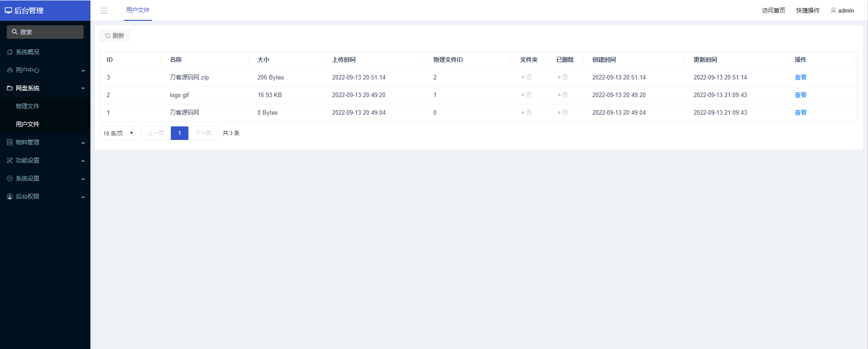Click the 网盘系统 folder icon
This screenshot has height=349, width=868.
point(10,88)
